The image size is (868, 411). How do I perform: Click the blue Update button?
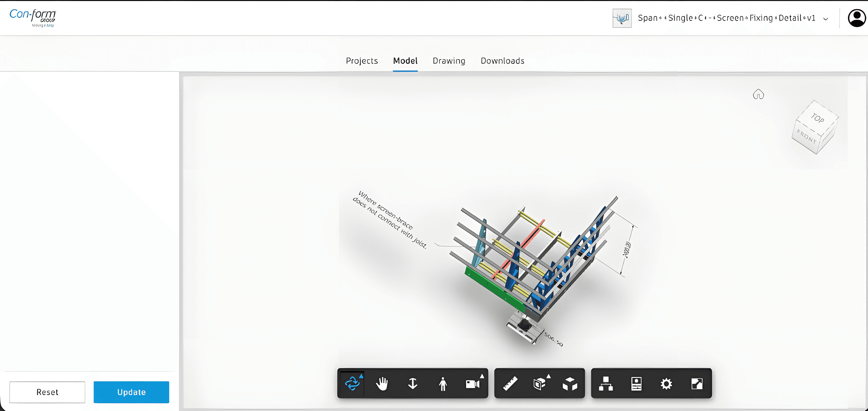[x=131, y=392]
